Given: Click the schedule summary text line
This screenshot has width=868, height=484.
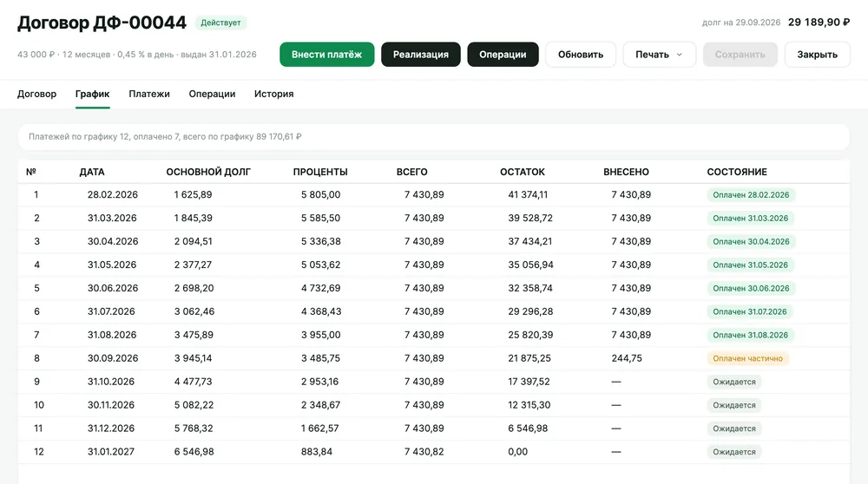Looking at the screenshot, I should pos(165,137).
